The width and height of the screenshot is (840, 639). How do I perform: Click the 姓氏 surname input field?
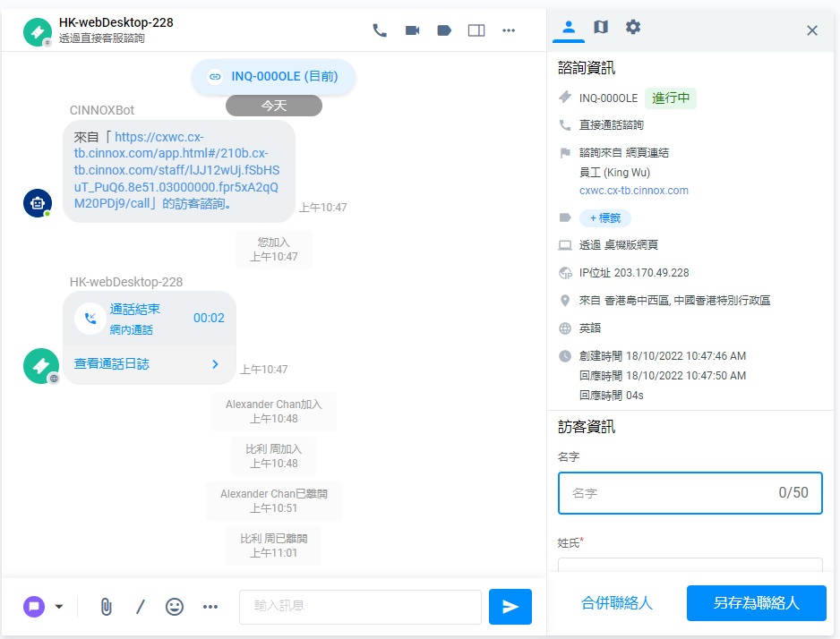(x=690, y=565)
